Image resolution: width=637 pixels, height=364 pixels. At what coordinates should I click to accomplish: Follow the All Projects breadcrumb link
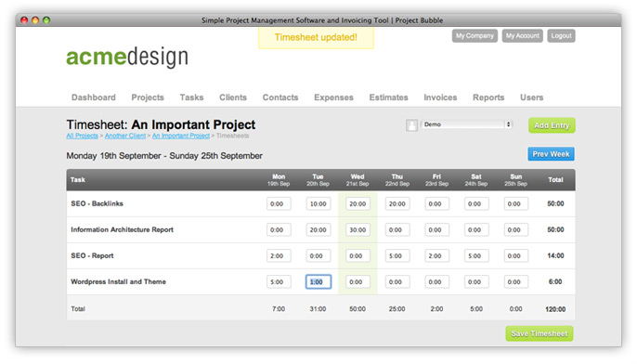(82, 136)
